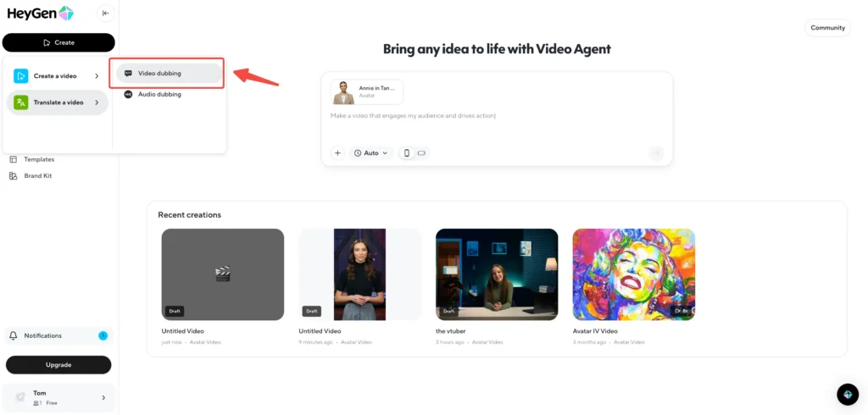Select landscape orientation toggle

421,152
